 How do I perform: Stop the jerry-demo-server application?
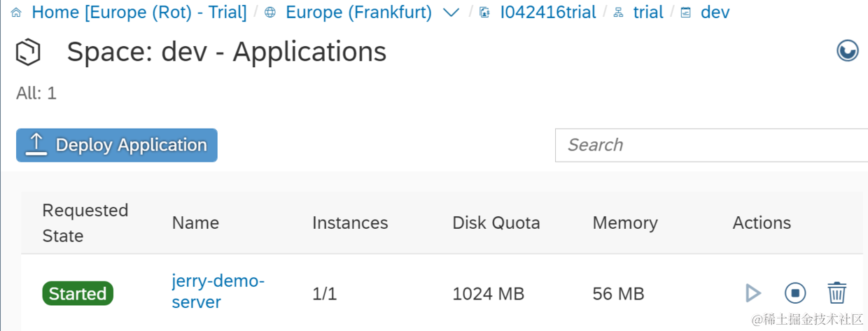(x=795, y=293)
